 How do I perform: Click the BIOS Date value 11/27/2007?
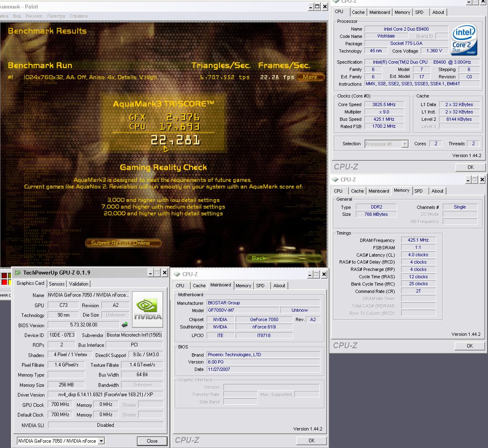click(264, 369)
